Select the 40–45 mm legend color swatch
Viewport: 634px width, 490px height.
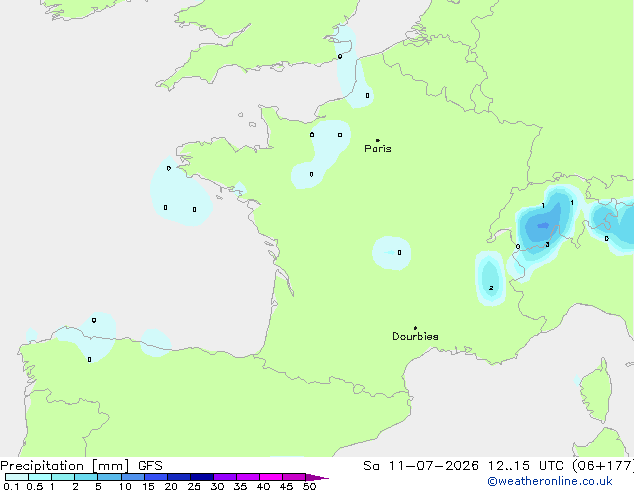coord(271,477)
